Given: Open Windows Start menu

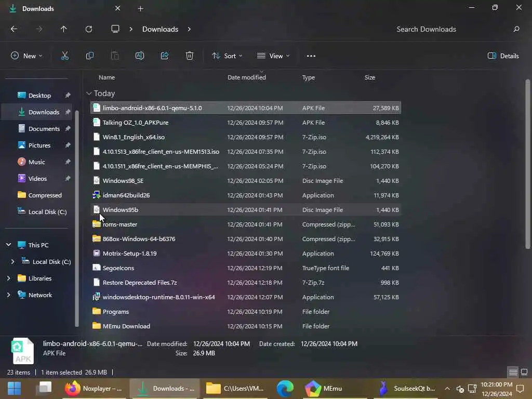Looking at the screenshot, I should click(14, 389).
